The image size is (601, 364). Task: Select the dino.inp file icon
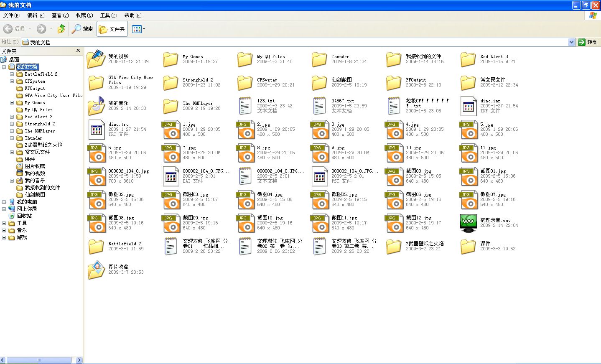click(x=468, y=106)
